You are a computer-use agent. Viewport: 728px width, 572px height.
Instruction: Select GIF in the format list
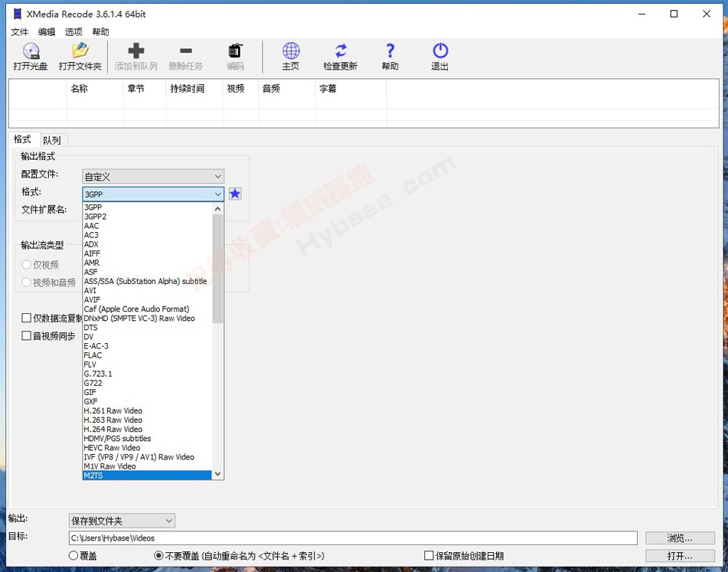tap(147, 392)
